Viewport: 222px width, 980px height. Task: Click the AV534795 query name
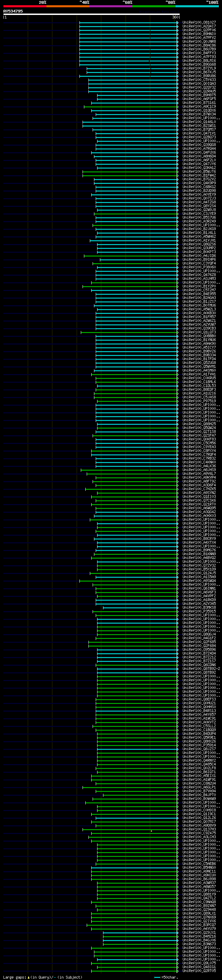(13, 11)
